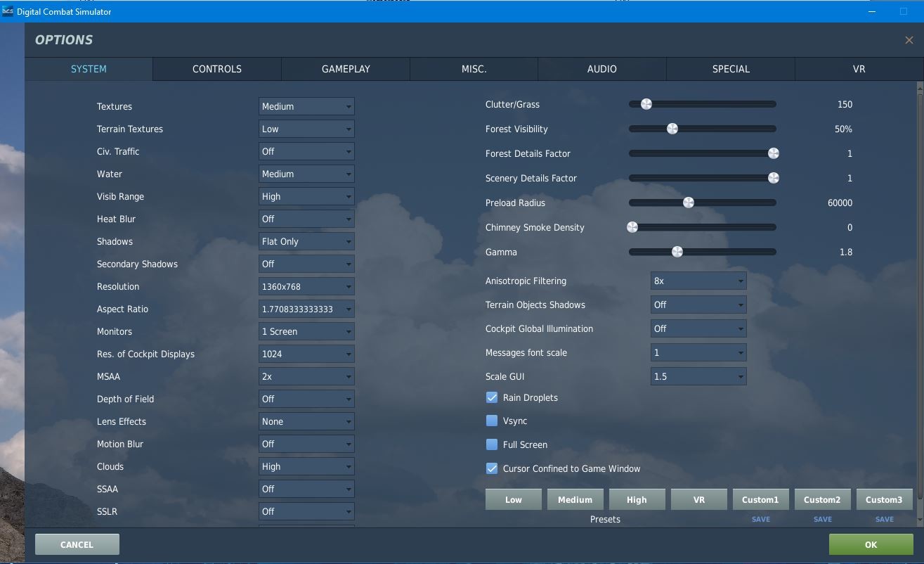924x564 pixels.
Task: Enable the Full Screen checkbox
Action: [x=492, y=444]
